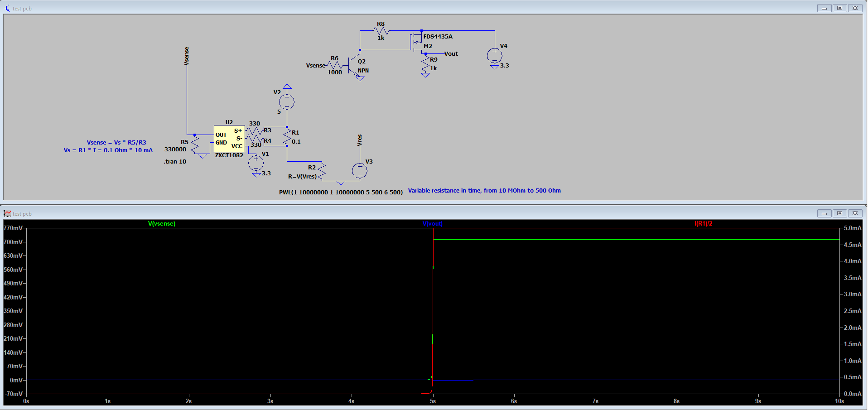The image size is (868, 410).
Task: Click the 5s time axis label
Action: 433,401
